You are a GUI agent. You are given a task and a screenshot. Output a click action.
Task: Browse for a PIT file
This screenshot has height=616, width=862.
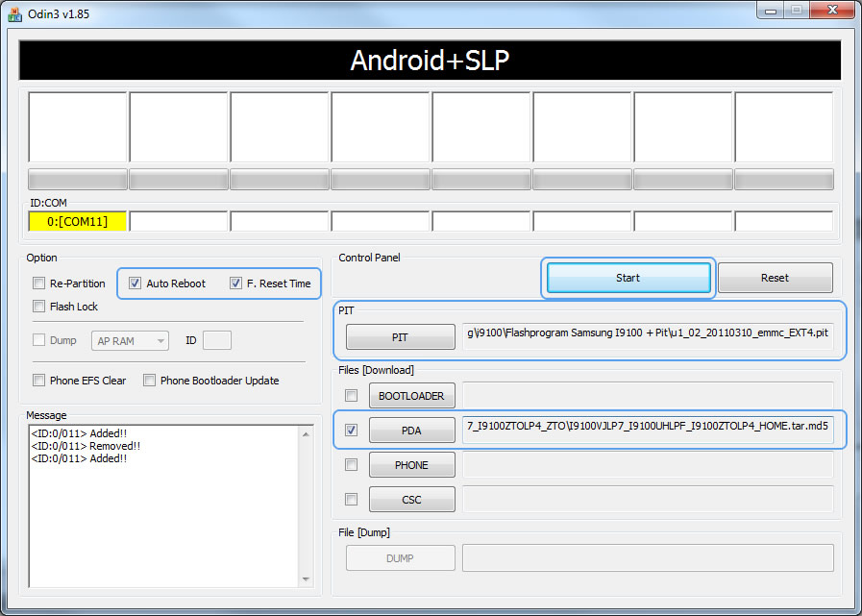400,337
